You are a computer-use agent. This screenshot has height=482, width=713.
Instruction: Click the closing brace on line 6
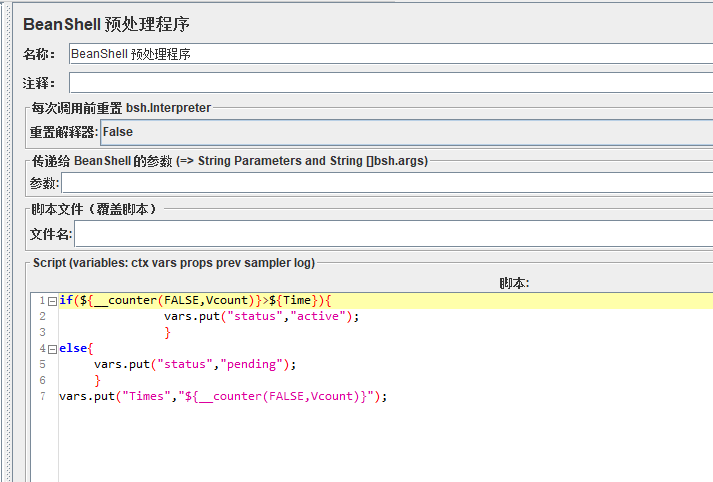97,380
